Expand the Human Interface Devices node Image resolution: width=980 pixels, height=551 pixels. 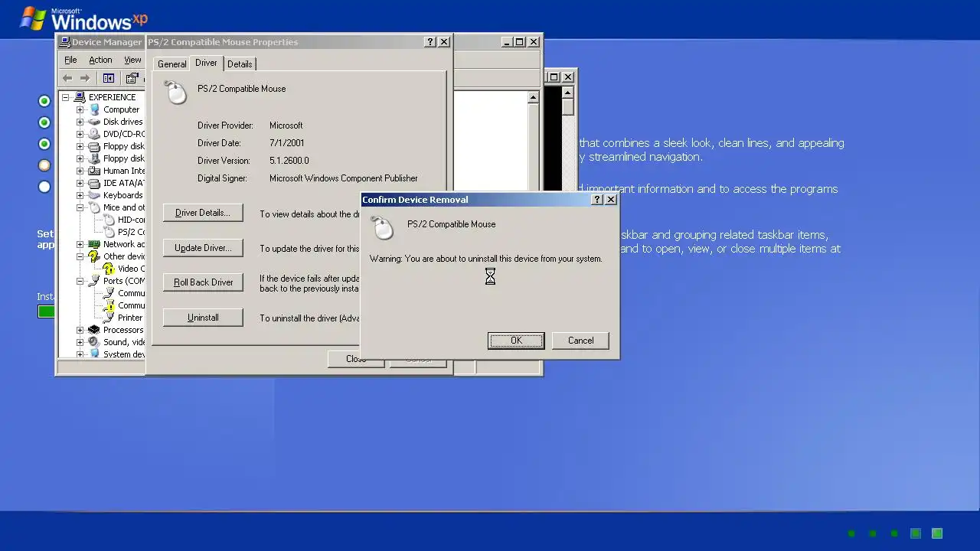point(80,171)
